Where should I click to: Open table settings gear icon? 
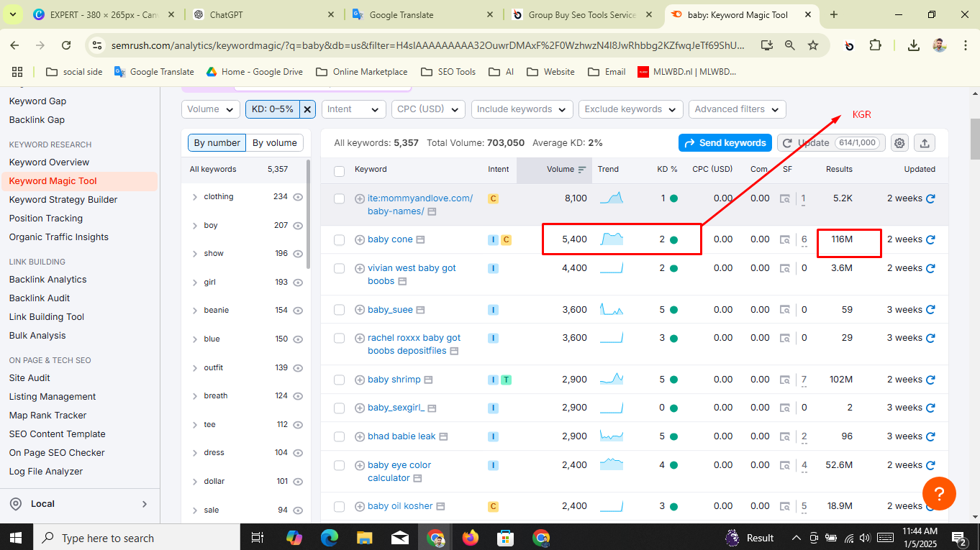(x=899, y=143)
